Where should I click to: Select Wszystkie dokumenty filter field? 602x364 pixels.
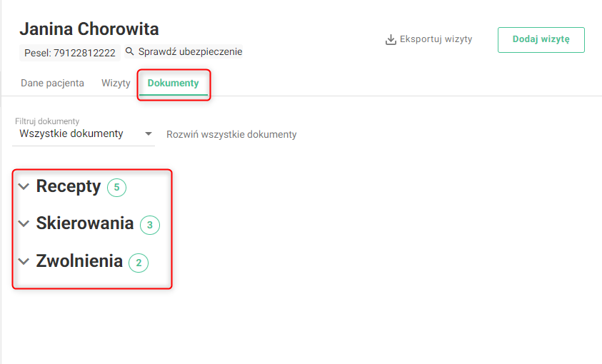[x=84, y=134]
